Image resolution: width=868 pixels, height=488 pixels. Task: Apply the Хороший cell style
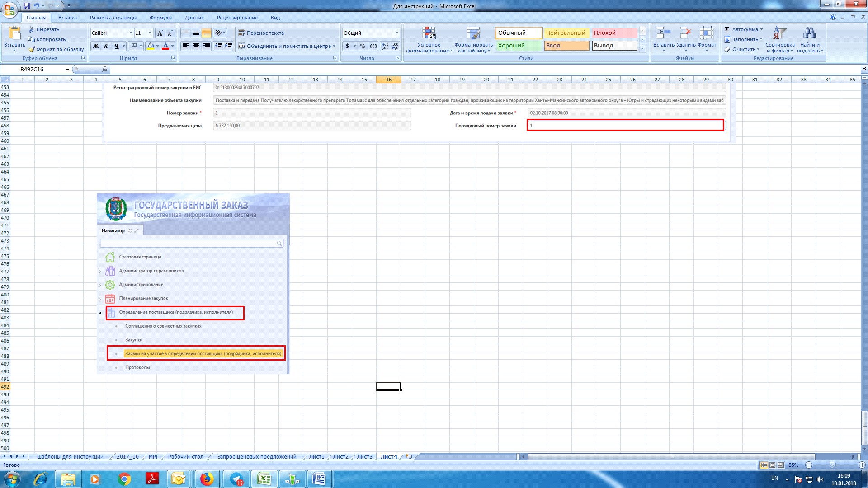(x=519, y=46)
